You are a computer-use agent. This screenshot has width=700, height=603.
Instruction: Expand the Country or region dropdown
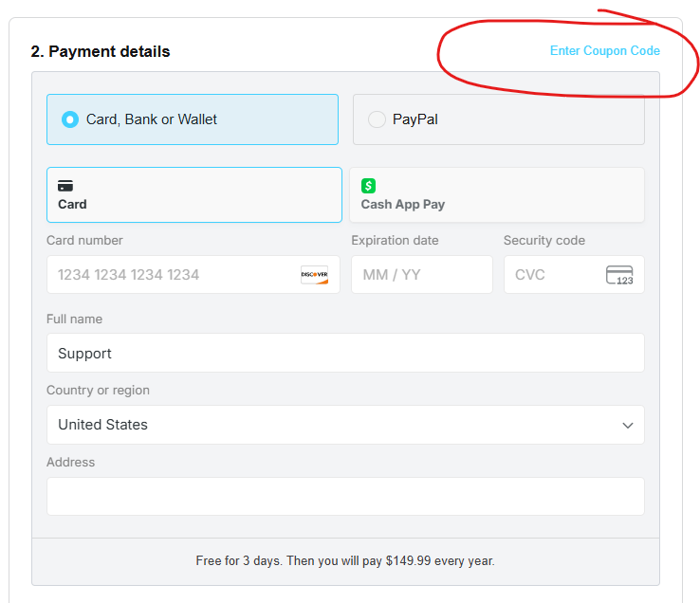click(345, 425)
